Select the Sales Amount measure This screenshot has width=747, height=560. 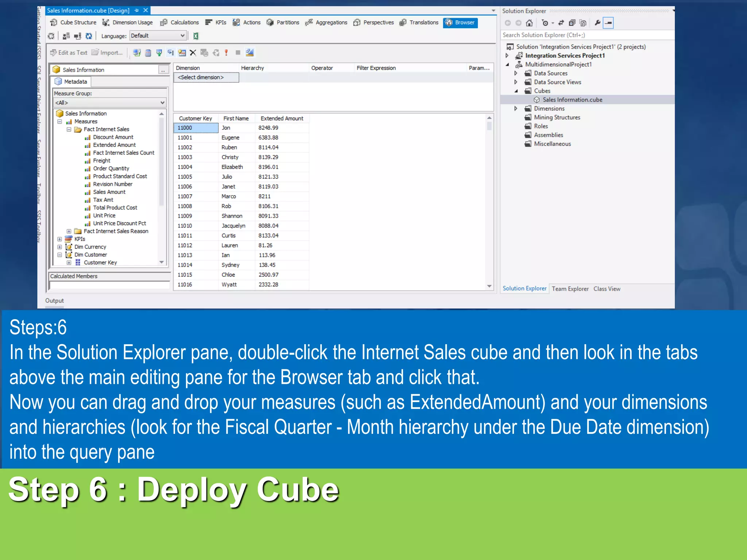(109, 192)
